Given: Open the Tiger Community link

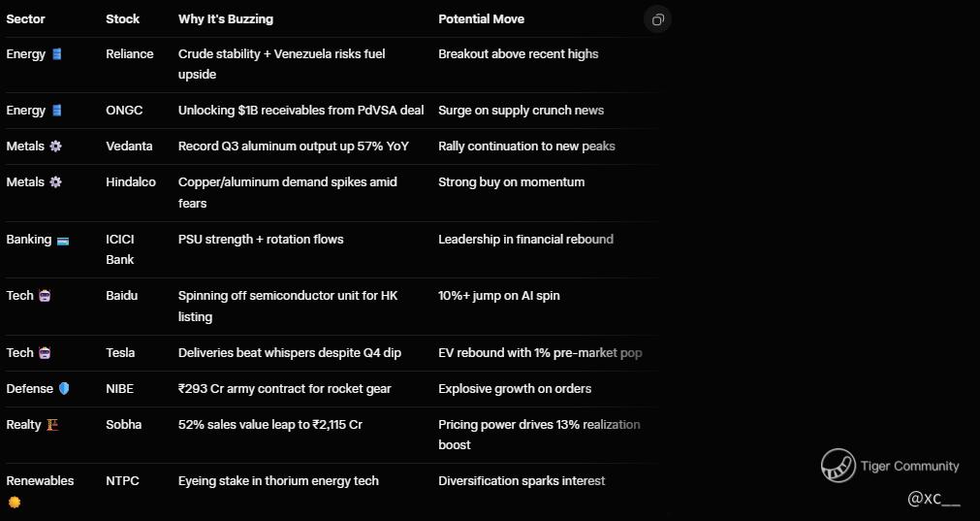Looking at the screenshot, I should (x=909, y=467).
